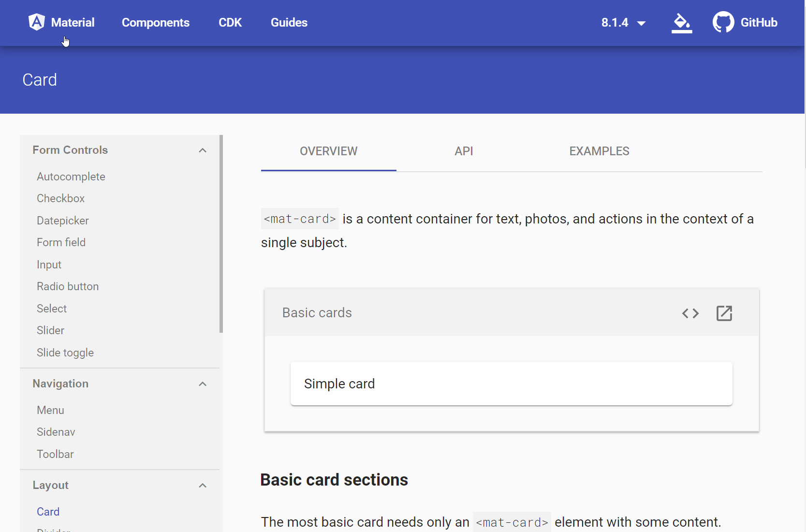806x532 pixels.
Task: Collapse the Form Controls section
Action: (203, 150)
